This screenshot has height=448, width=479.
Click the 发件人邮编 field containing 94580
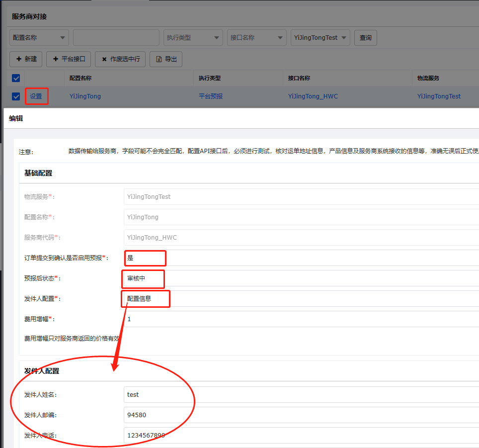[301, 415]
